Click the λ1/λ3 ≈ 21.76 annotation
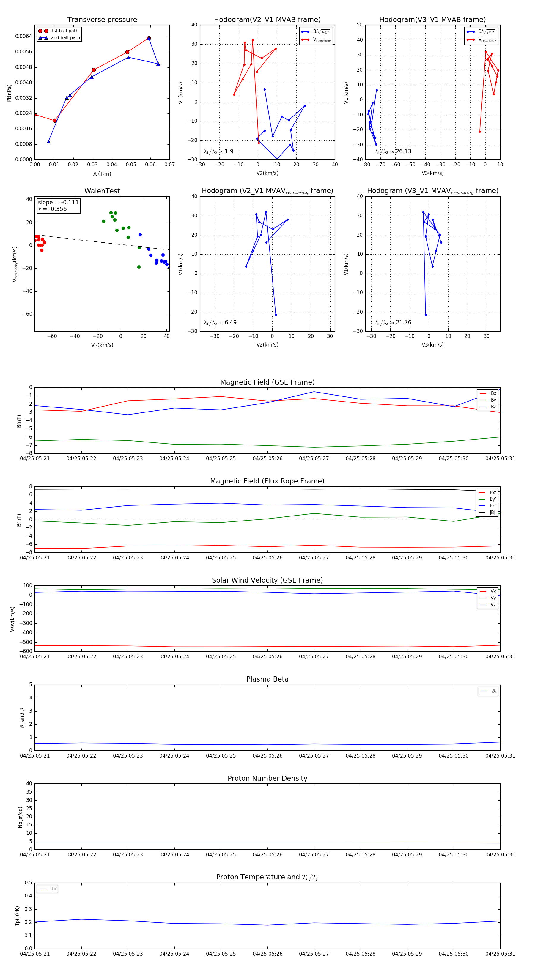This screenshot has width=535, height=980. coord(393,323)
